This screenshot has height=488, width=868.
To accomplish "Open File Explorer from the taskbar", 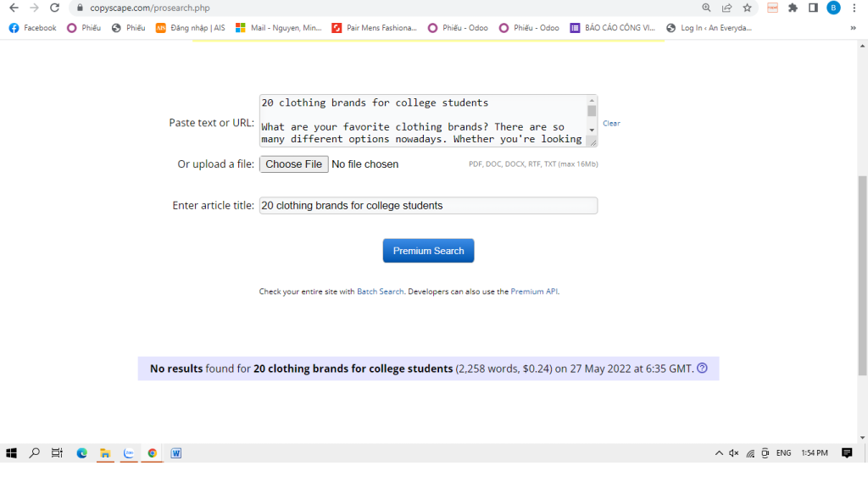I will (x=106, y=453).
